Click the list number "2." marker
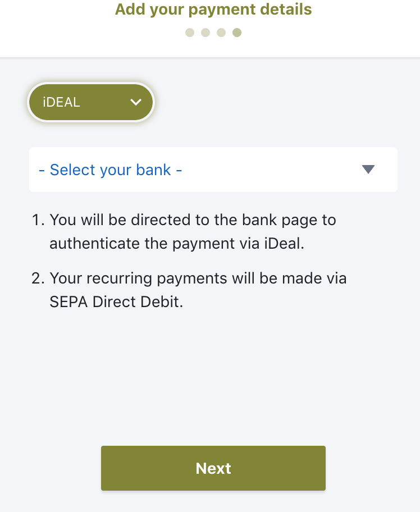The width and height of the screenshot is (420, 512). tap(38, 278)
